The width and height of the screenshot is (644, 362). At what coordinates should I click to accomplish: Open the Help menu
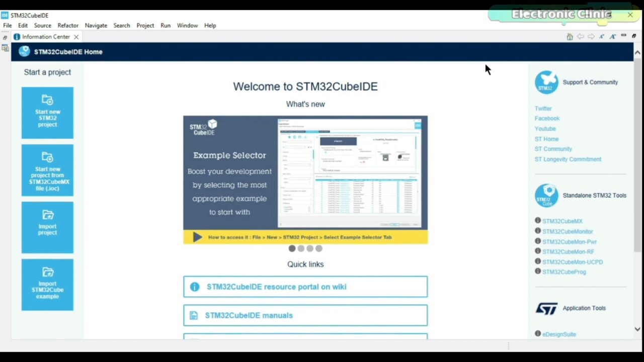tap(210, 25)
